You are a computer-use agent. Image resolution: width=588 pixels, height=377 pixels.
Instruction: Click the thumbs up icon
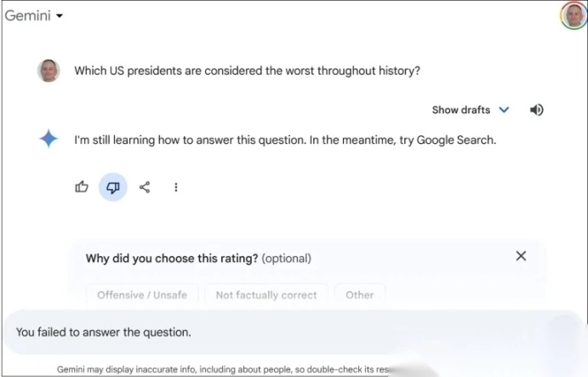(x=82, y=187)
